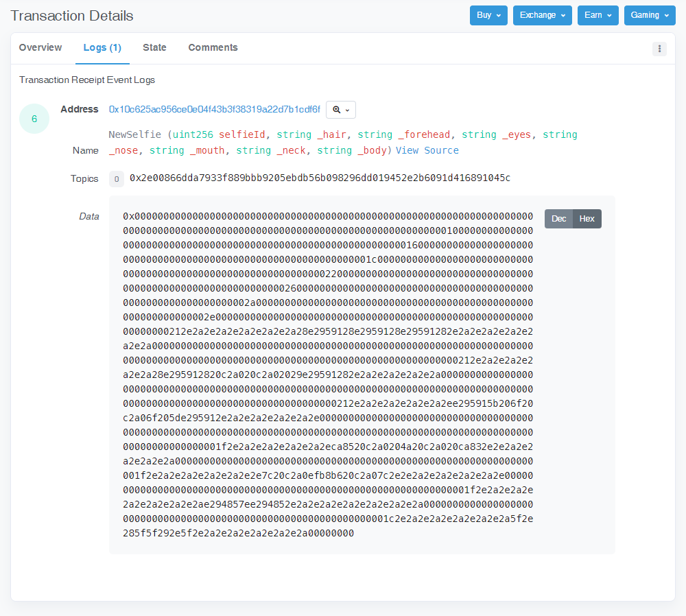
Task: Open the contract address link 0x10c625ac…
Action: tap(214, 110)
